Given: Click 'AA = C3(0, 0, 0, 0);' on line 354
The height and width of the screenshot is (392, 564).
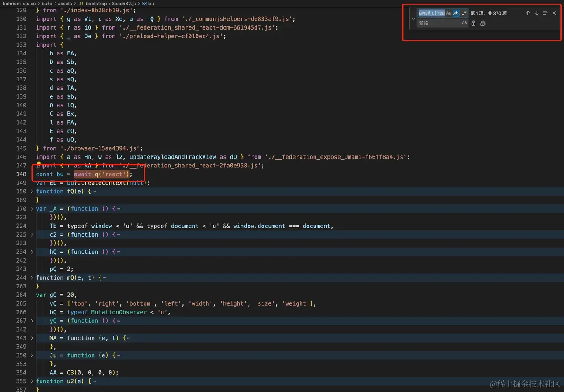Looking at the screenshot, I should pos(84,372).
